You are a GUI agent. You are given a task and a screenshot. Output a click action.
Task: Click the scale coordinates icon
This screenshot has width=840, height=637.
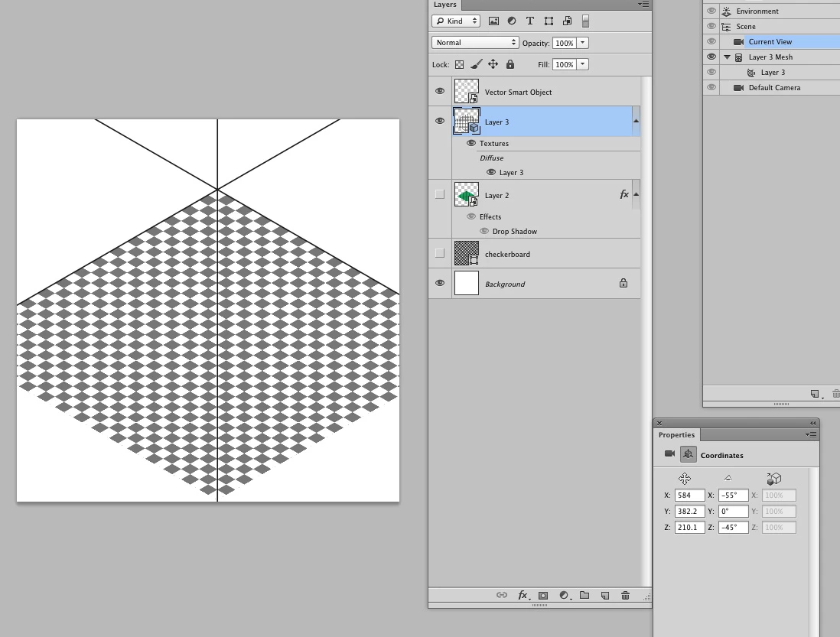click(773, 478)
